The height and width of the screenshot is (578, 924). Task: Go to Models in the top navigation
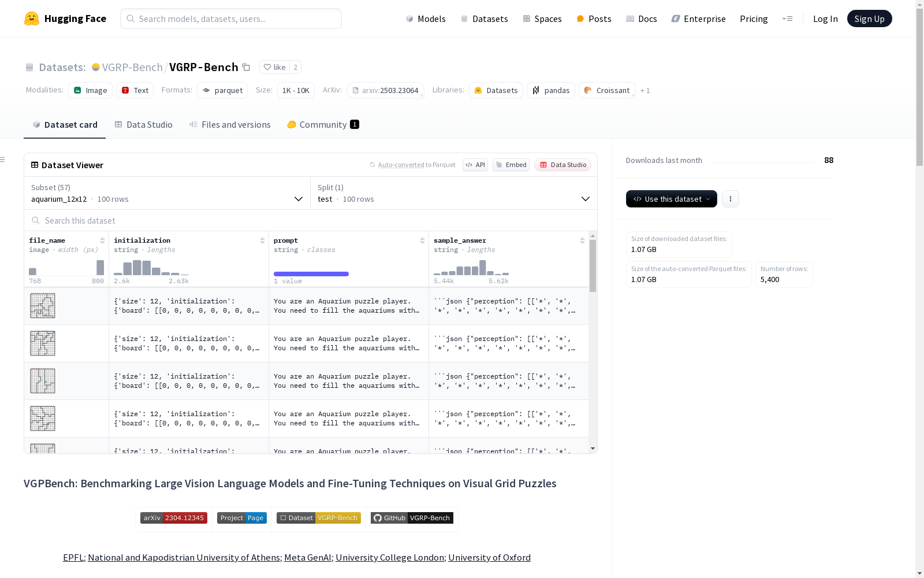[426, 18]
